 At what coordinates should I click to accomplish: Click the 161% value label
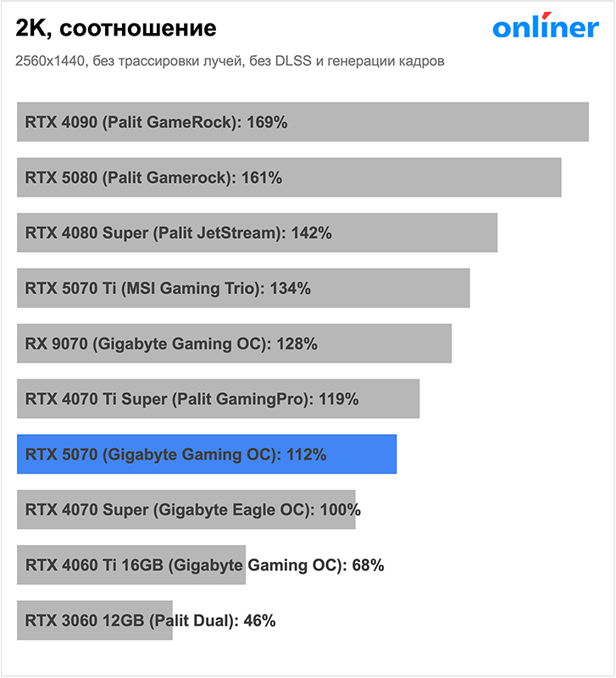coord(260,178)
